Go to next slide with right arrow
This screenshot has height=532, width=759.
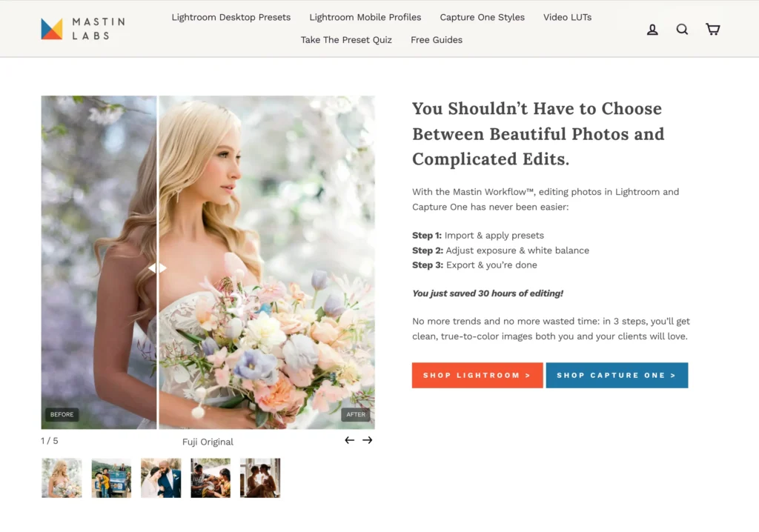pyautogui.click(x=368, y=440)
